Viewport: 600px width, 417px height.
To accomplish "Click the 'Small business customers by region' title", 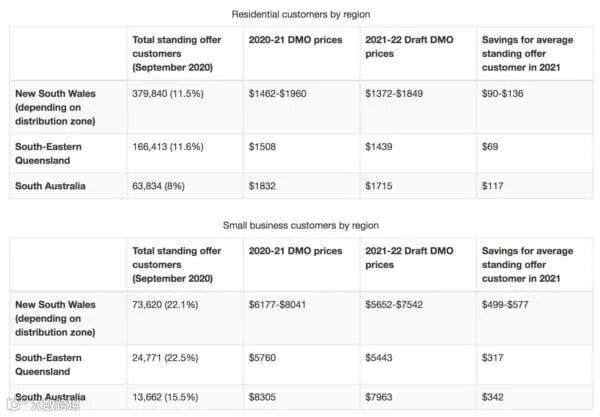I will [x=298, y=225].
